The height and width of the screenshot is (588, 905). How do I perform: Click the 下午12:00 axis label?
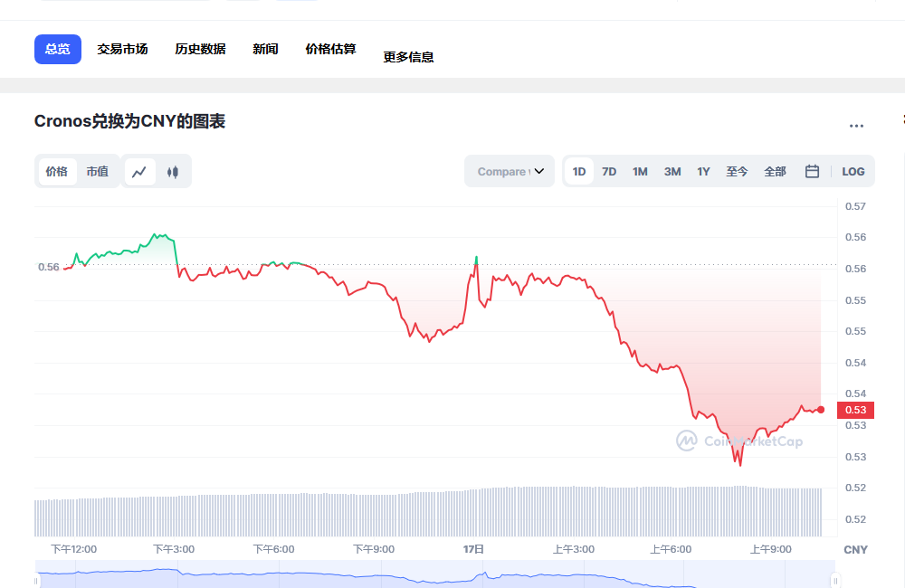(74, 549)
